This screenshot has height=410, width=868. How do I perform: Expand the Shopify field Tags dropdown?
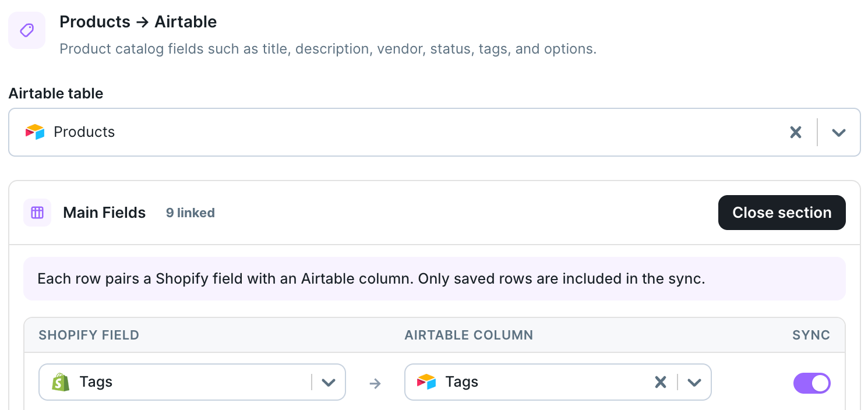[x=329, y=383]
